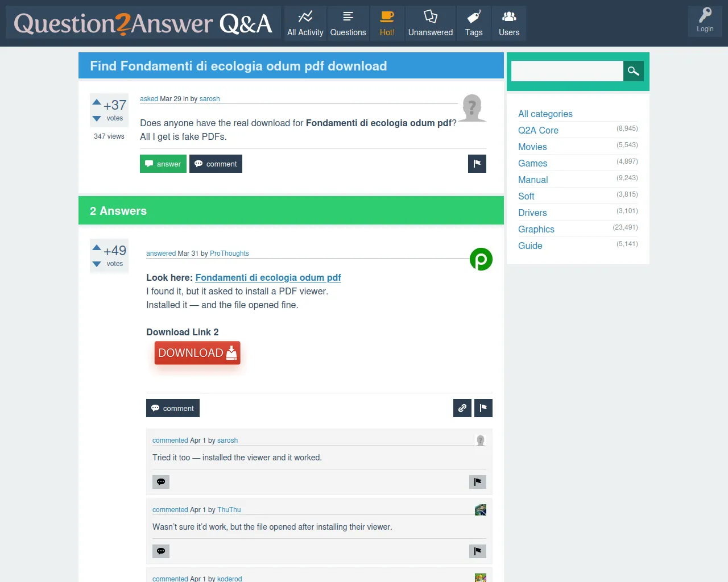
Task: Open the asker sarosh's profile link
Action: coord(209,99)
